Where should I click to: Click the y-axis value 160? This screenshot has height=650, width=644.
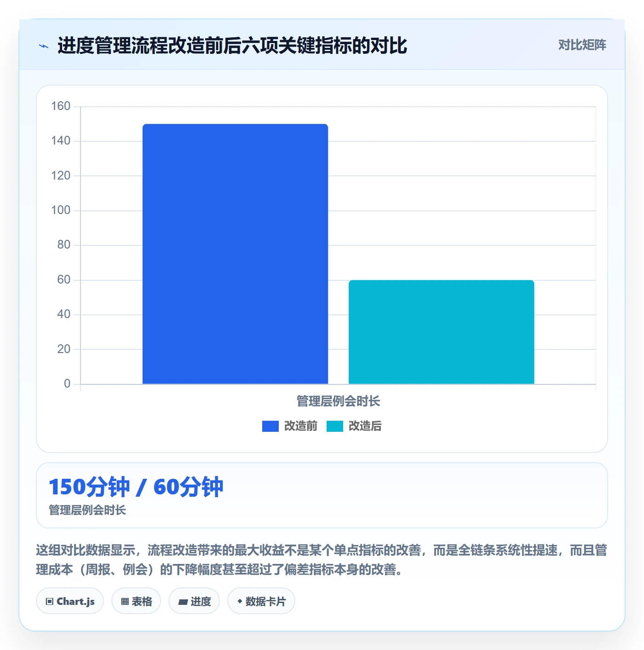61,106
